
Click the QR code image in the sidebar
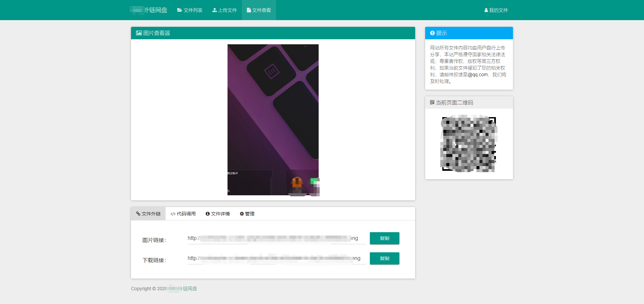469,144
